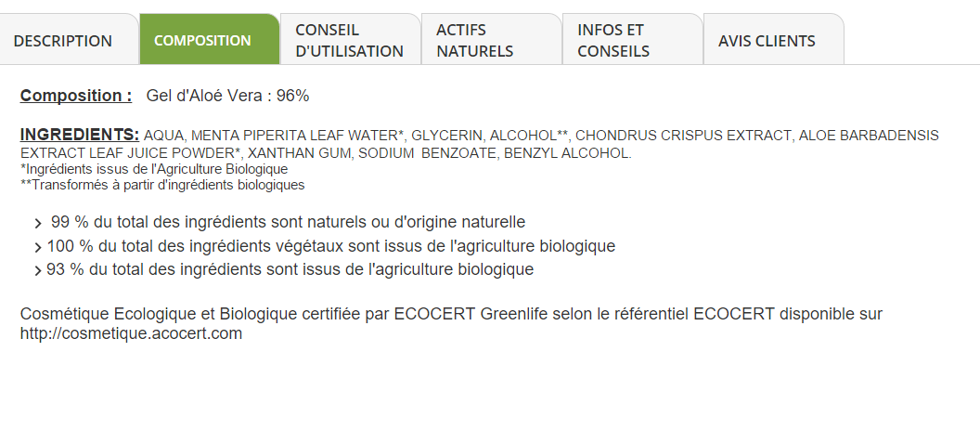Open the Description tab
Image resolution: width=980 pixels, height=443 pixels.
pyautogui.click(x=68, y=39)
